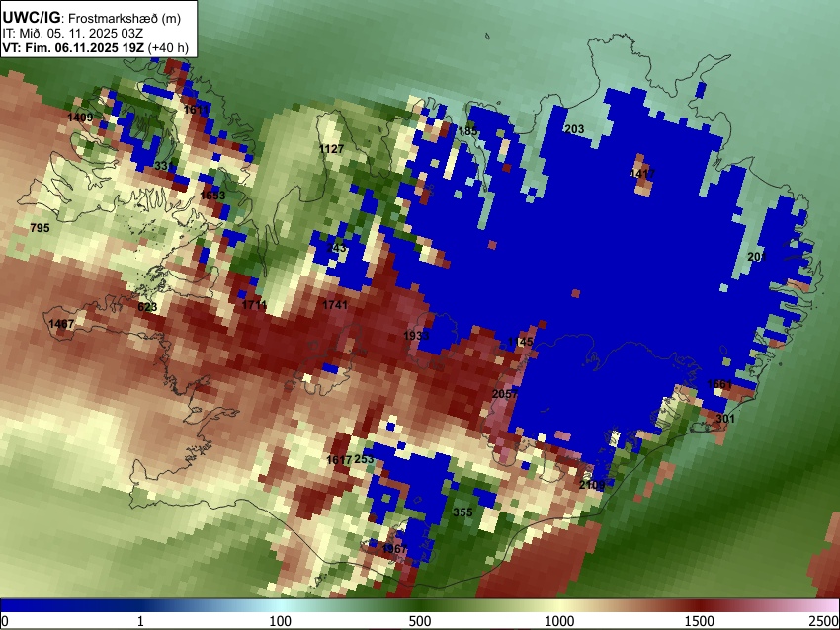This screenshot has width=840, height=630.
Task: Click the map value label 1611
Action: click(196, 110)
